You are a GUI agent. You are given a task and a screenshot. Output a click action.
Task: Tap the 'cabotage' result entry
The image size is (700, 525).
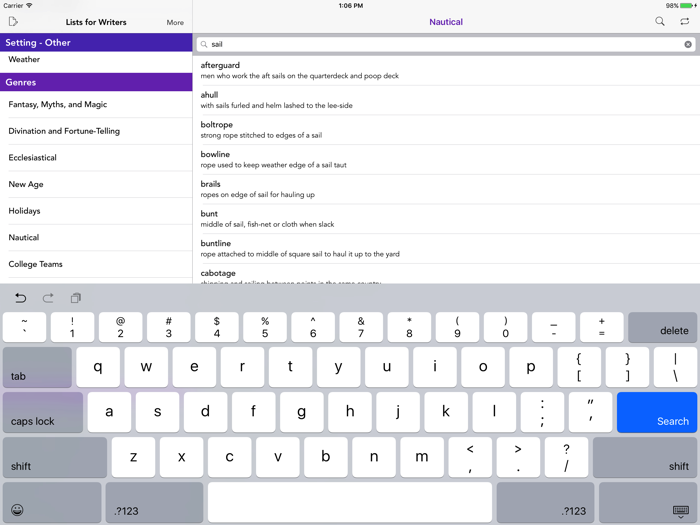point(446,274)
